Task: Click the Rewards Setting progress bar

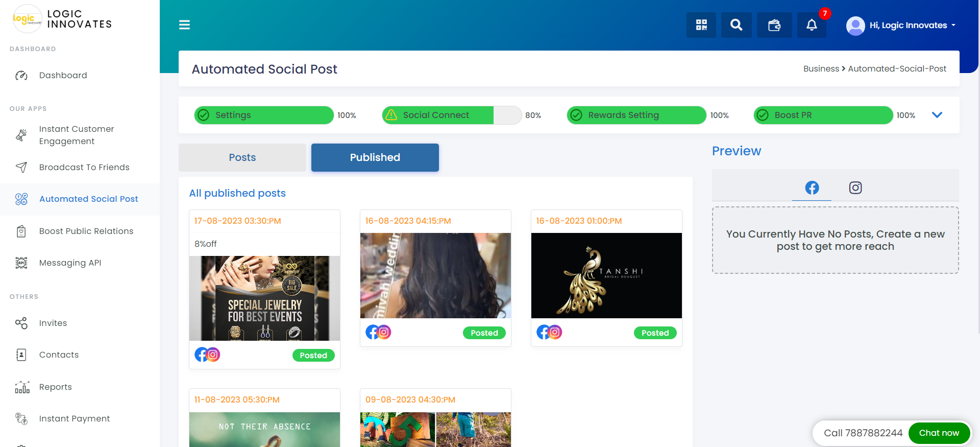Action: pyautogui.click(x=636, y=115)
